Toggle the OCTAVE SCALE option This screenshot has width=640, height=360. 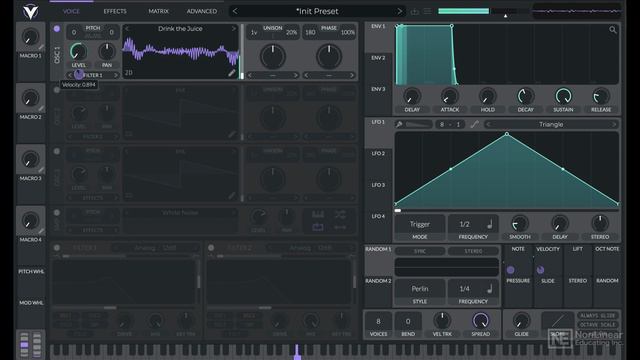(x=598, y=325)
